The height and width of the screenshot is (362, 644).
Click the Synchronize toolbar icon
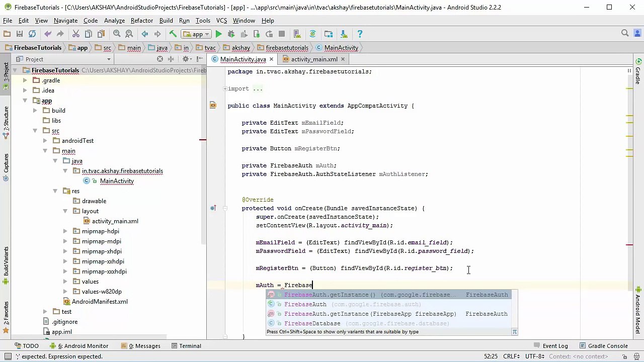tap(32, 34)
